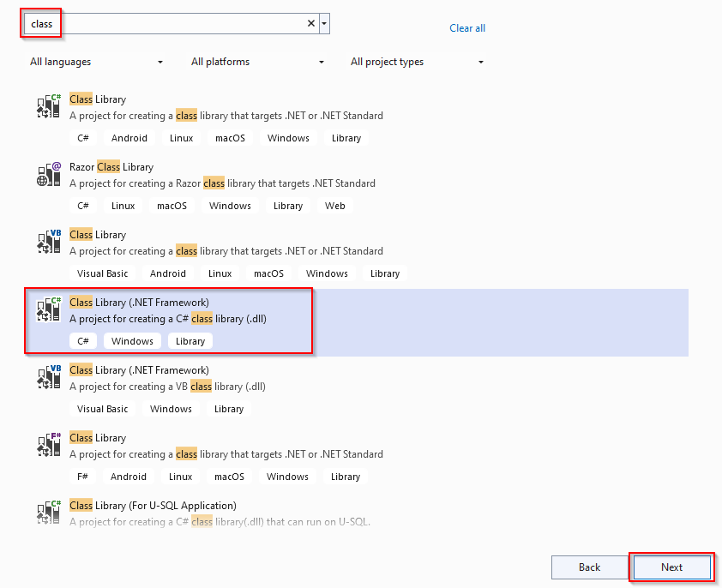Click the macOS tag under Razor Class Library

171,206
